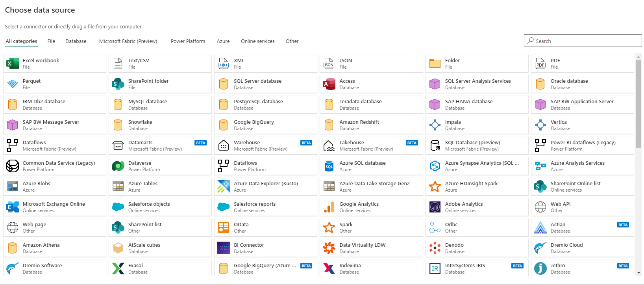Select the BI Connector icon
Viewport: 644px width, 285px height.
[x=223, y=248]
